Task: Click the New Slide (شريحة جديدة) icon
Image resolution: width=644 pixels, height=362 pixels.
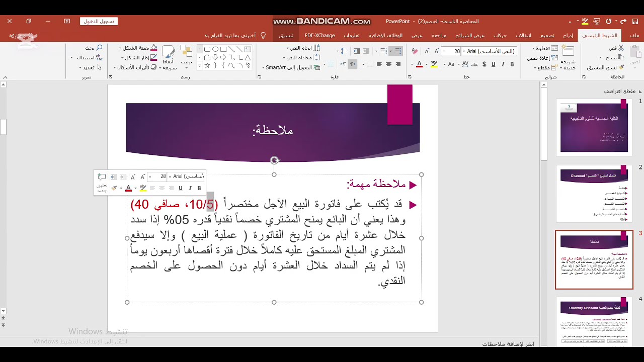Action: tap(568, 51)
